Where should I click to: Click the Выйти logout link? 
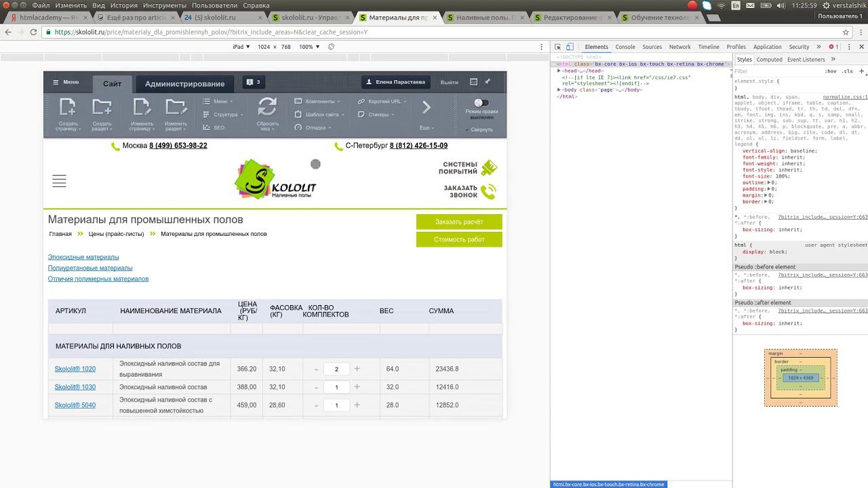click(450, 82)
